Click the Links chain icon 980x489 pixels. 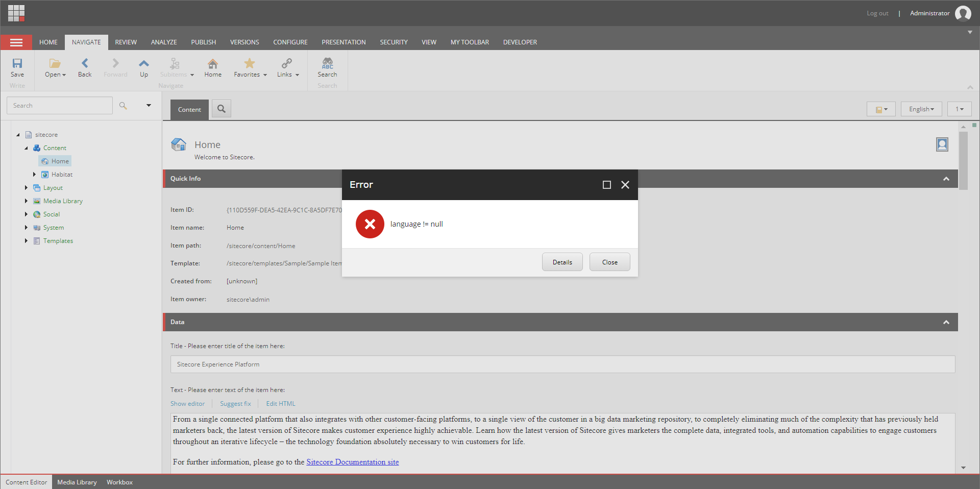point(287,63)
